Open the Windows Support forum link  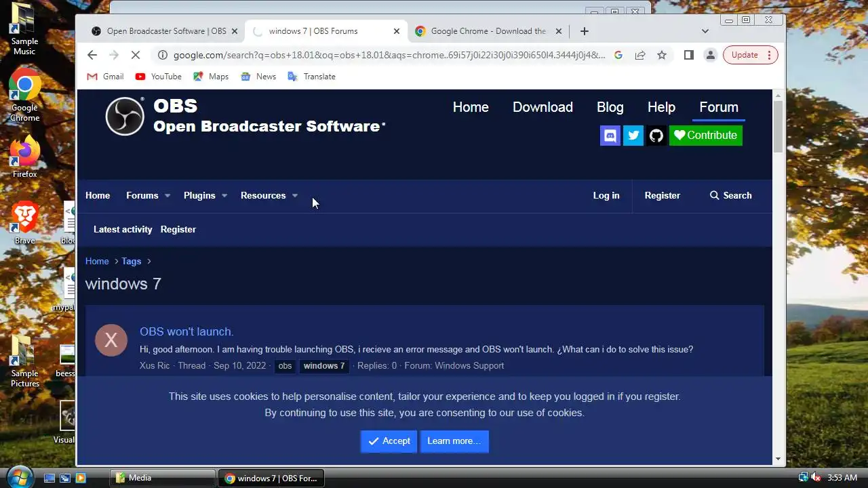(469, 365)
